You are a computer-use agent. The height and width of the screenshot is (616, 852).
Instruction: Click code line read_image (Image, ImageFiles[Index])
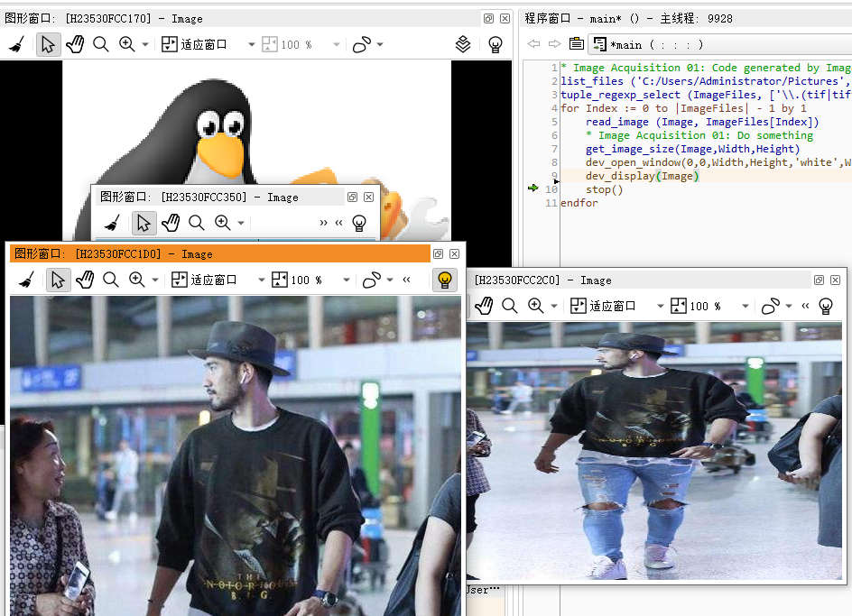[702, 122]
